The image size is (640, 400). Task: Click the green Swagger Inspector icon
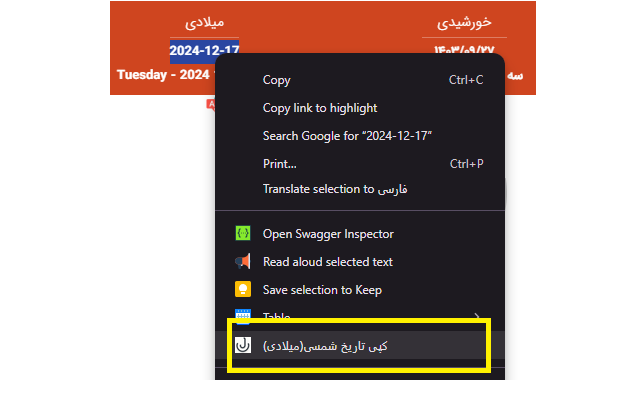point(243,233)
